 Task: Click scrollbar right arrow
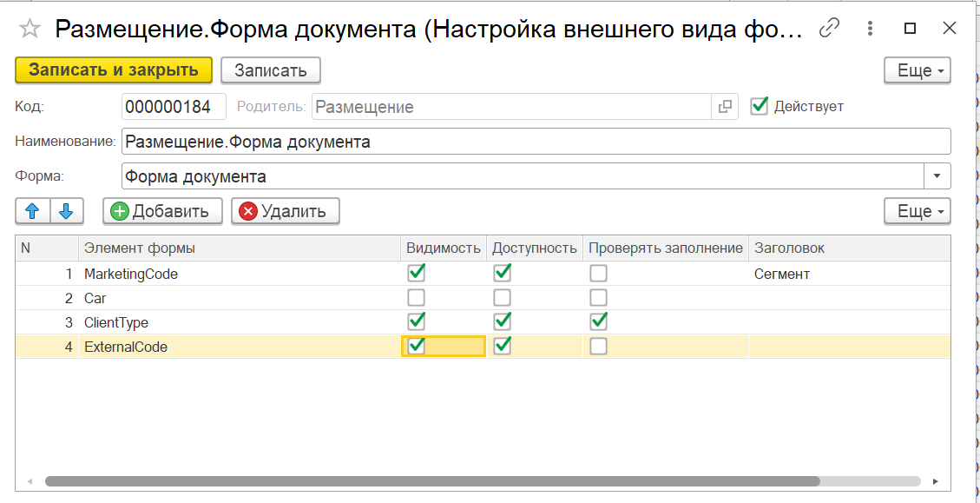(x=936, y=481)
